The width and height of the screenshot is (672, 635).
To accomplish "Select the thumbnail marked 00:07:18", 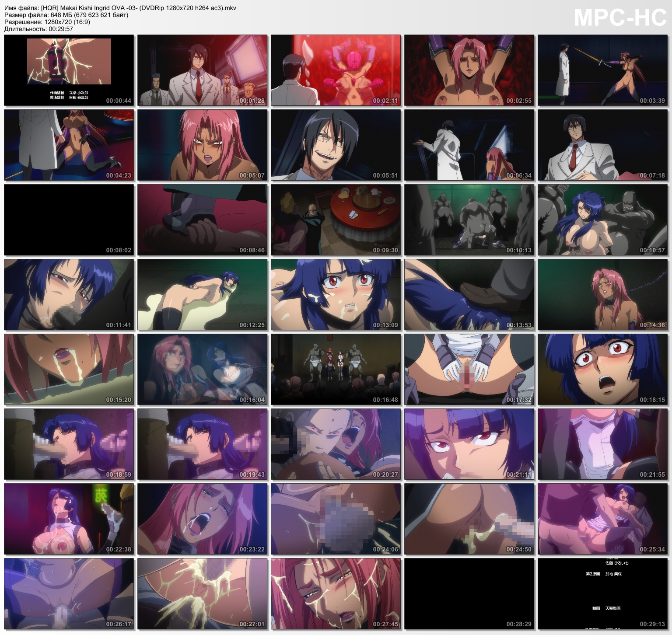I will click(x=603, y=145).
